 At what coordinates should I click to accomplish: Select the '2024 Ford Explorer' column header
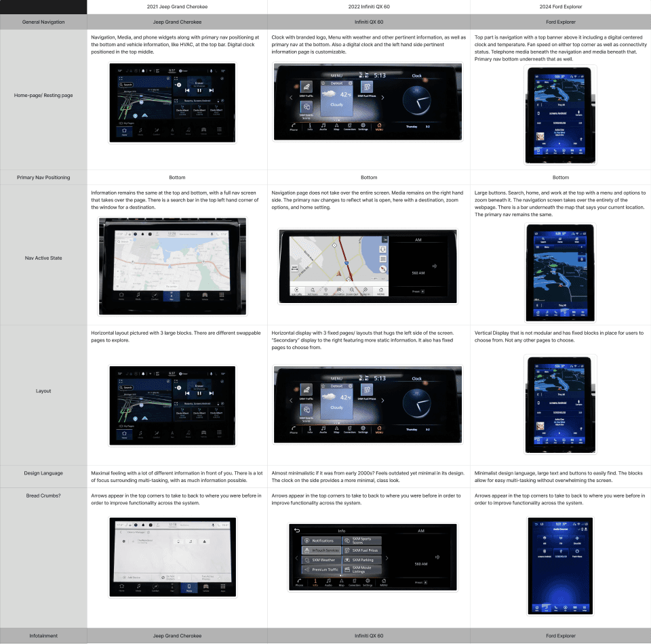pos(561,7)
